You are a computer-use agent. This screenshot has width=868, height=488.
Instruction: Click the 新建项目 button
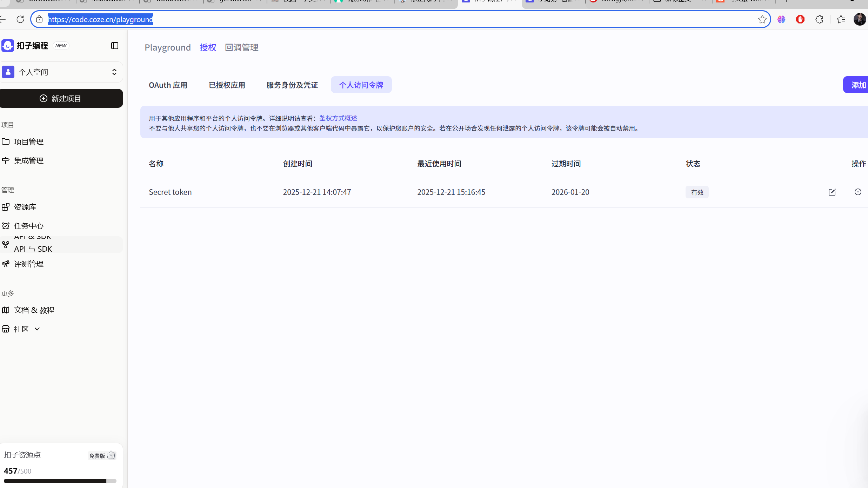pyautogui.click(x=61, y=98)
